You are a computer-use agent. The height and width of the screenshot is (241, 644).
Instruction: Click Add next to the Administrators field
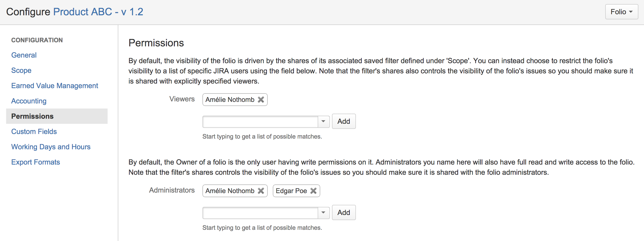point(344,212)
